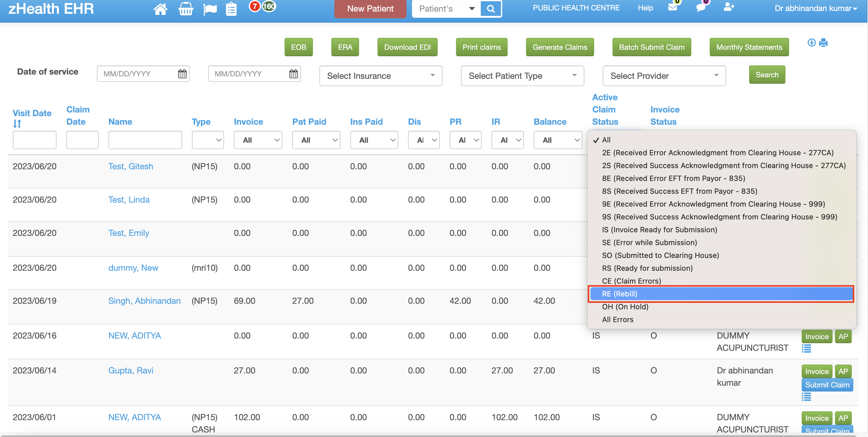Image resolution: width=868 pixels, height=437 pixels.
Task: Click the ERA button
Action: pos(345,47)
